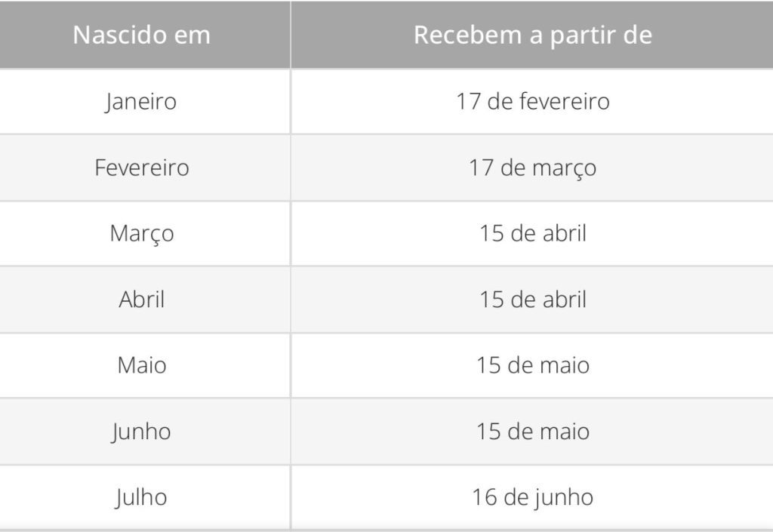Select the birth month paid from 16 de junho
The height and width of the screenshot is (532, 773).
point(142,497)
